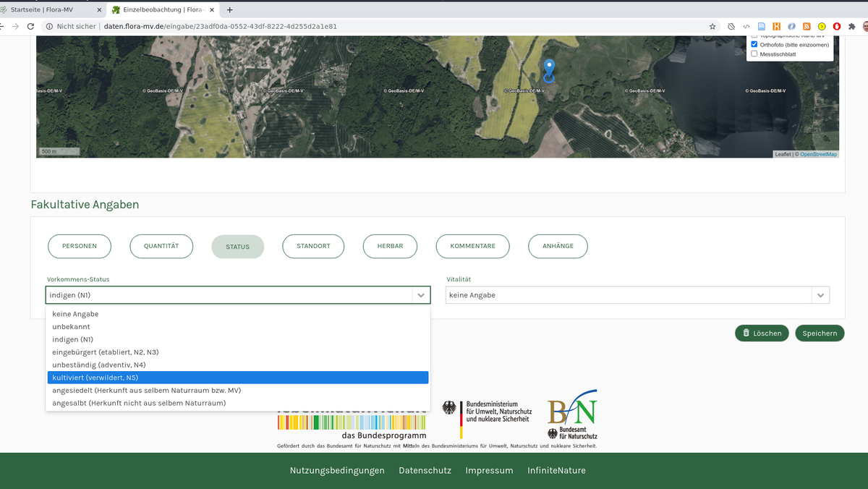Open the Leaflet attribution link
Image resolution: width=868 pixels, height=489 pixels.
click(x=783, y=154)
